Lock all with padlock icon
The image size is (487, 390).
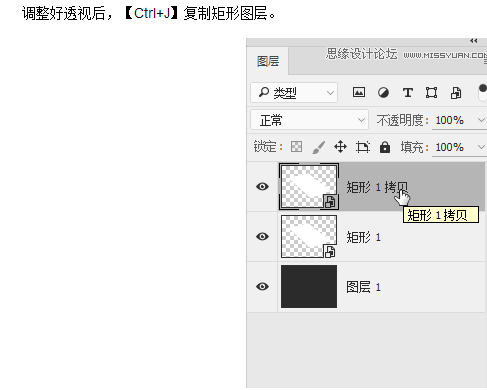pos(385,147)
